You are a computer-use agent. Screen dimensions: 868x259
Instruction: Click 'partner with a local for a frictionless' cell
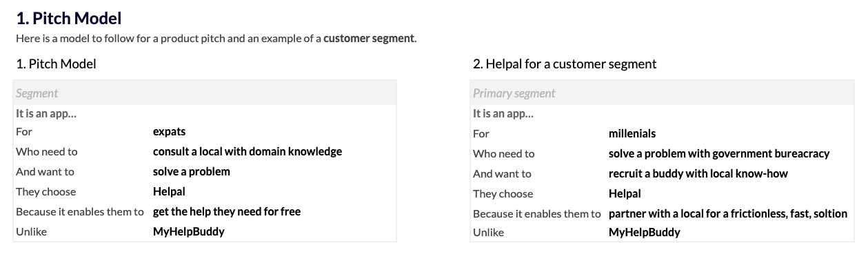tap(728, 213)
